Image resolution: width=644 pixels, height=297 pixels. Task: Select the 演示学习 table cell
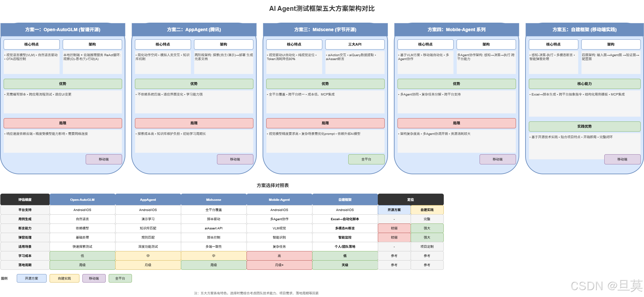(148, 219)
